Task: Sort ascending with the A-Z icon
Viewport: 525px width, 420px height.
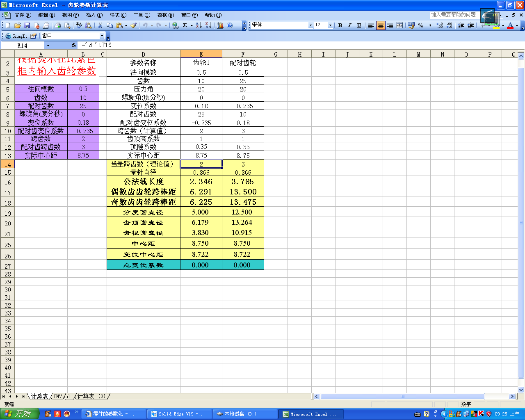Action: point(199,25)
